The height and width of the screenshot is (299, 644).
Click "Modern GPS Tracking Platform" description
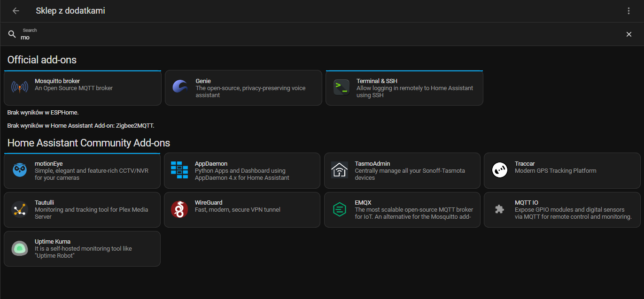point(556,171)
